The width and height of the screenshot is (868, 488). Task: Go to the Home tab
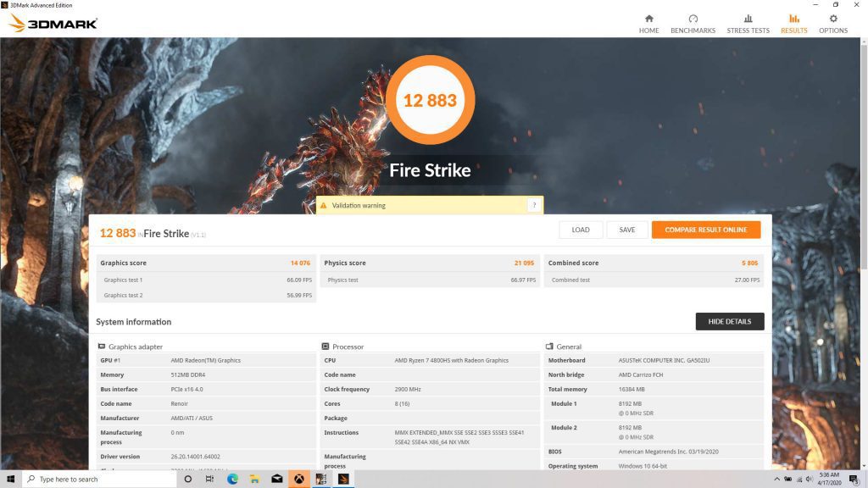click(648, 24)
